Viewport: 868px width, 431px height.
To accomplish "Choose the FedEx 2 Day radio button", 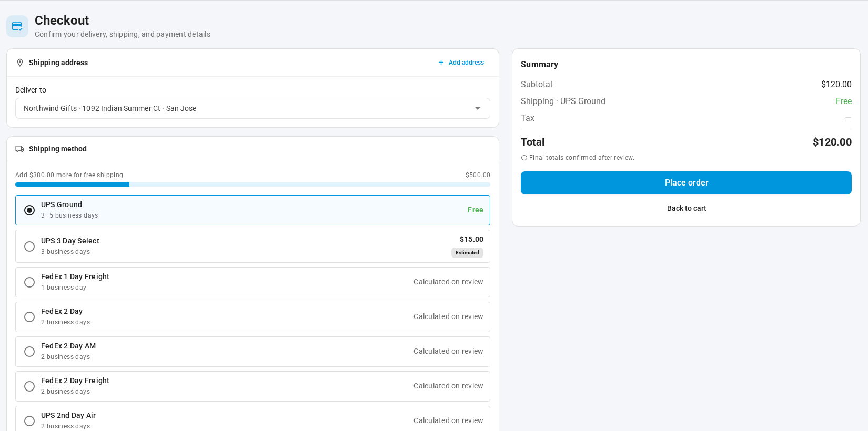I will click(29, 317).
